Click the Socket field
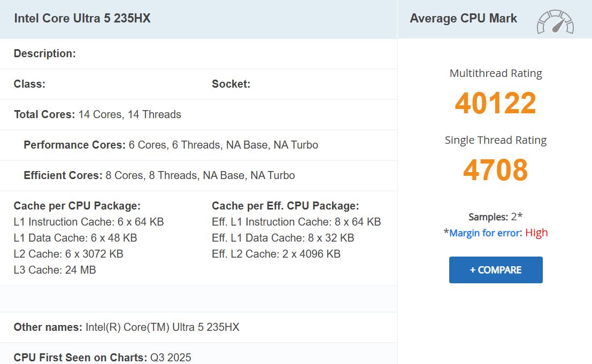 [231, 84]
